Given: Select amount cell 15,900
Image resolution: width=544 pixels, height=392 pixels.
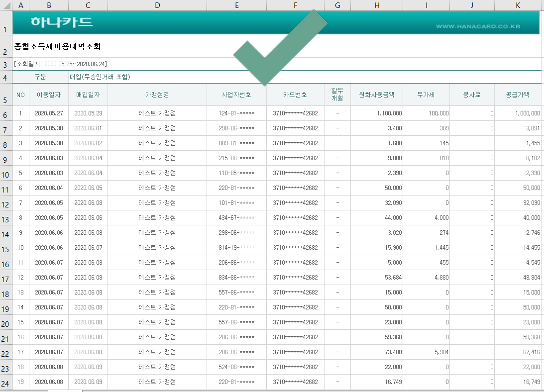Looking at the screenshot, I should pos(376,248).
